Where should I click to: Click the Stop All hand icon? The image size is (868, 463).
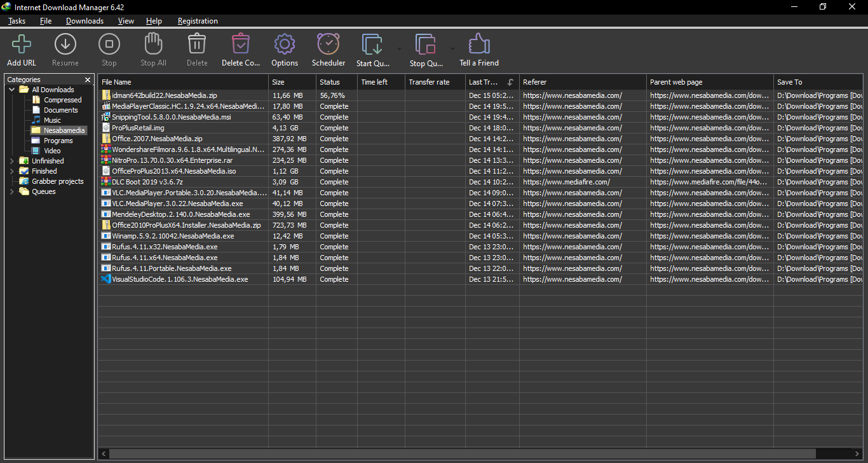153,44
